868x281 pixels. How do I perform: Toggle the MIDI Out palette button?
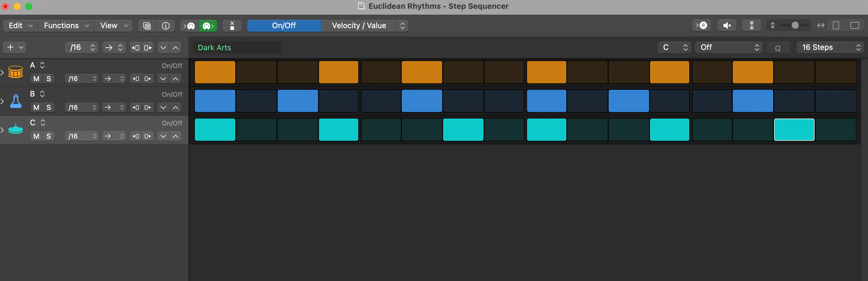point(208,26)
